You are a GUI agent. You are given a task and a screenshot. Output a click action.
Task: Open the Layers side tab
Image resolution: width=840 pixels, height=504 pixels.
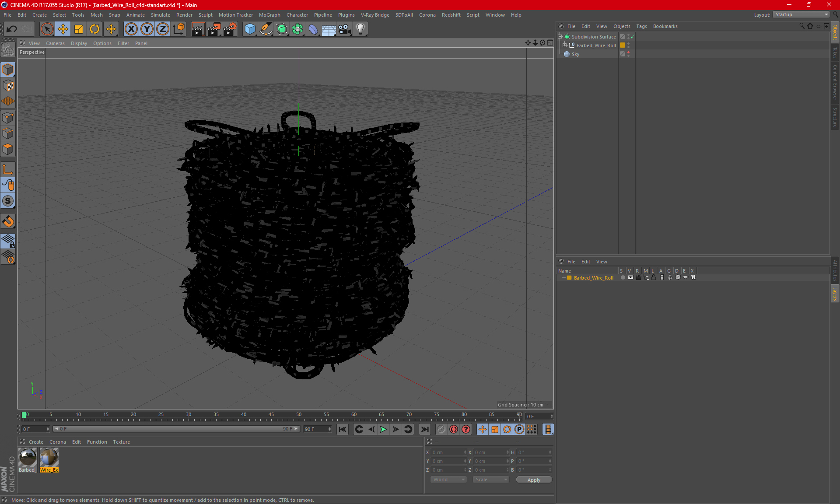click(x=835, y=294)
